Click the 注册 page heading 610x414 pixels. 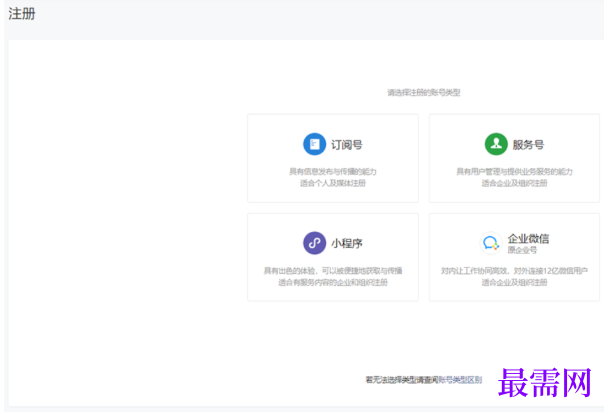[x=22, y=14]
